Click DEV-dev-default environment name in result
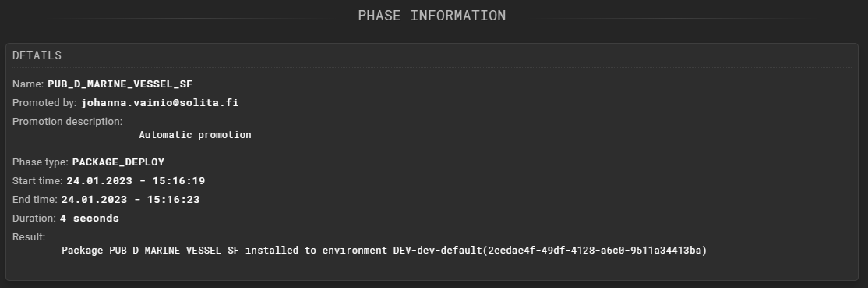 point(438,251)
